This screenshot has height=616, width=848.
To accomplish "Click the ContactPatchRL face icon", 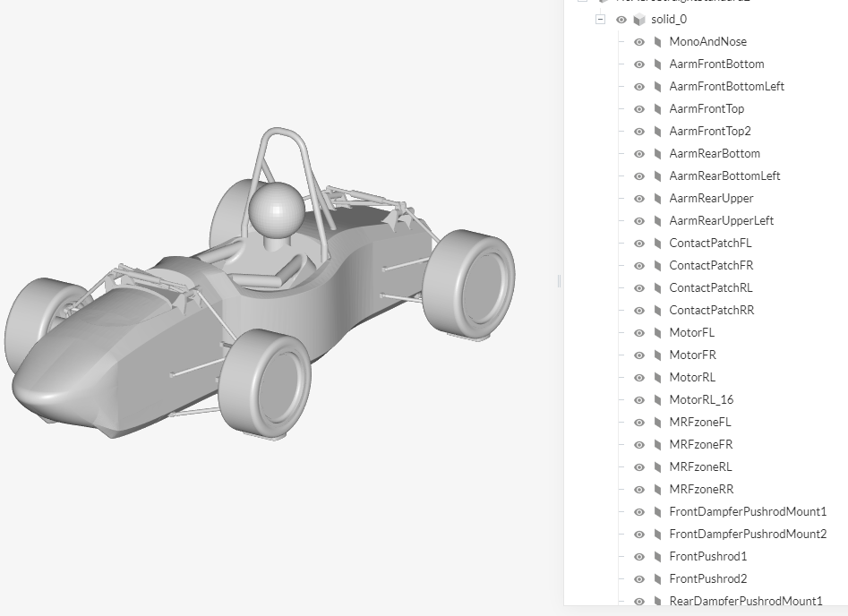I will (657, 288).
